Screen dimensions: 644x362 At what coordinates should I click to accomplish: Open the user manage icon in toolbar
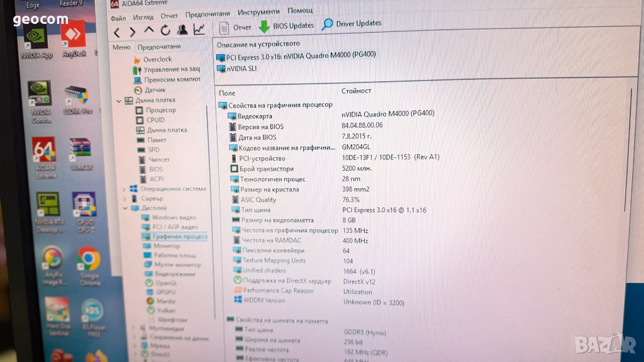(x=182, y=30)
